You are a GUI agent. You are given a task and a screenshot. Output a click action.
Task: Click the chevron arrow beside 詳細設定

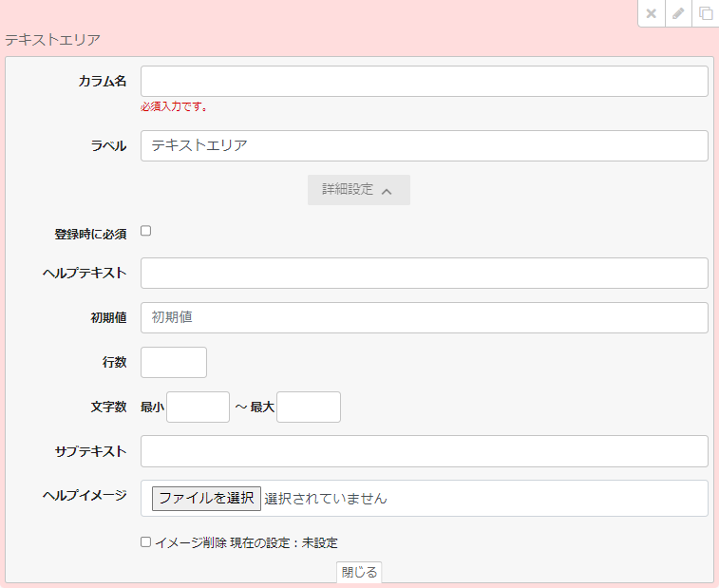coord(387,191)
